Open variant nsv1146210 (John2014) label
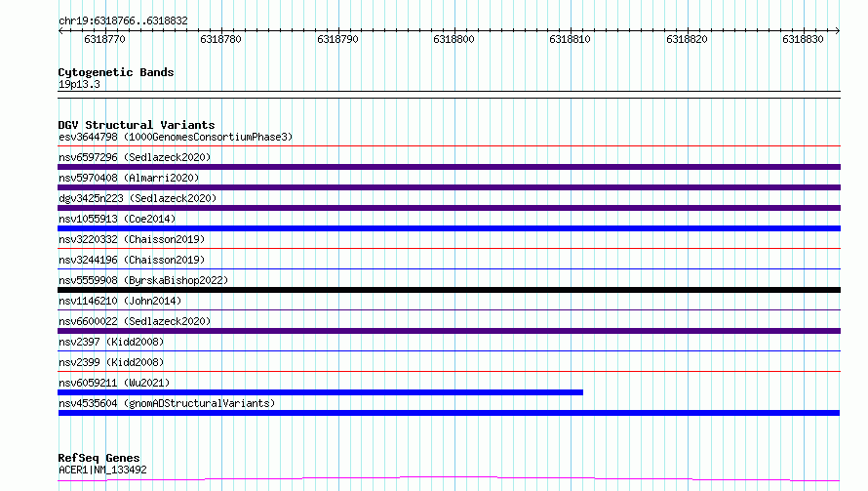Viewport: 868px width, 491px height. click(120, 301)
